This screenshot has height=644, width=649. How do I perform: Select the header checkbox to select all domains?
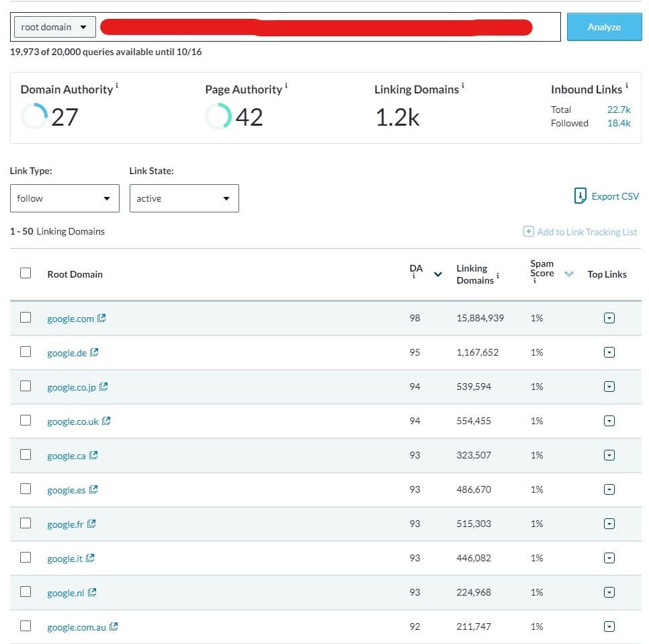[x=26, y=273]
